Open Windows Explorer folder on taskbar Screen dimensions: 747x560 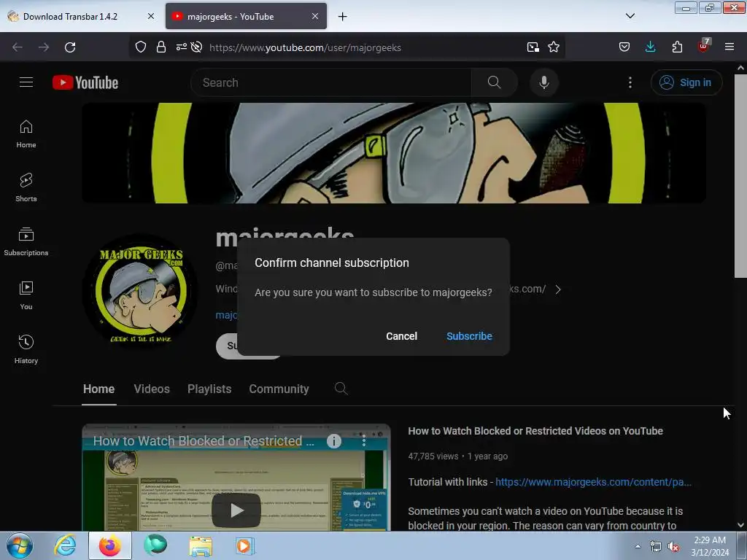tap(201, 545)
